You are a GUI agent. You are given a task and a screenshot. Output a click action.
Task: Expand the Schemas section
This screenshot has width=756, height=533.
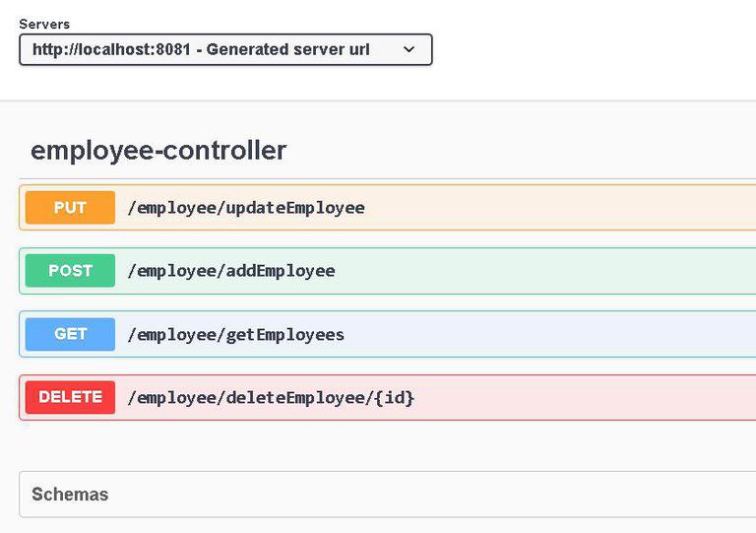[x=70, y=495]
